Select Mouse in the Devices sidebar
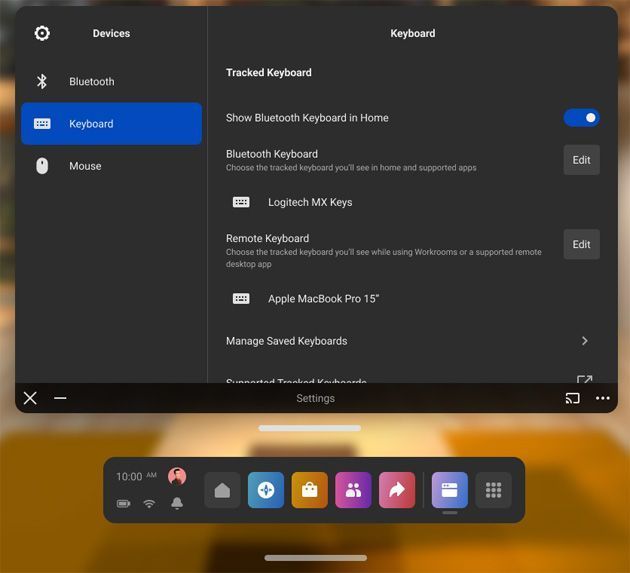Image resolution: width=630 pixels, height=573 pixels. 85,166
